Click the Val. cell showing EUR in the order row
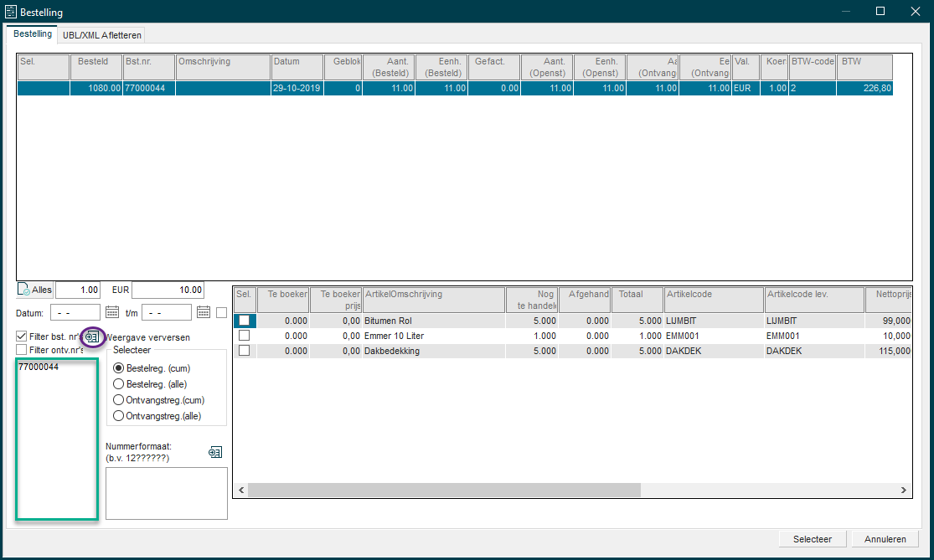934x560 pixels. pyautogui.click(x=746, y=88)
